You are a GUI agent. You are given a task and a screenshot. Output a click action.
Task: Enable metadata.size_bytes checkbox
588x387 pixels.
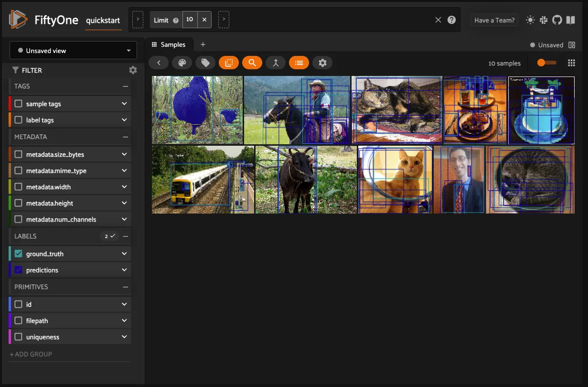click(x=19, y=154)
